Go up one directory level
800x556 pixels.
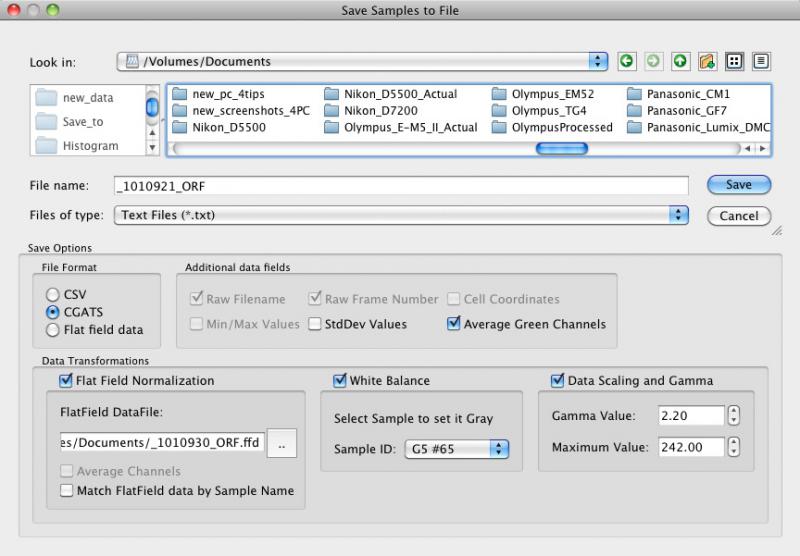[680, 62]
